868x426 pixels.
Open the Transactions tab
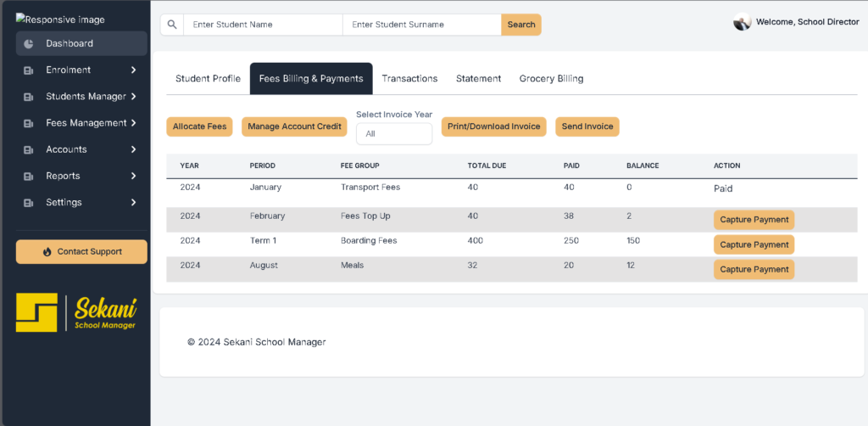point(409,79)
